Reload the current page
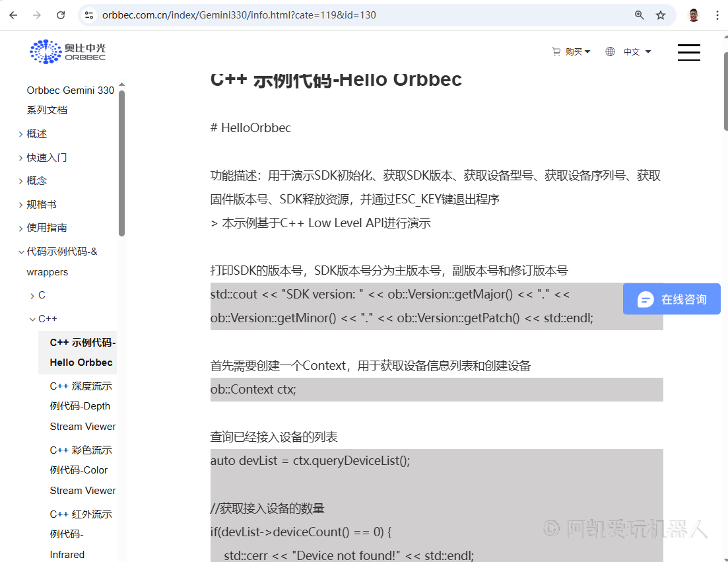 click(61, 15)
